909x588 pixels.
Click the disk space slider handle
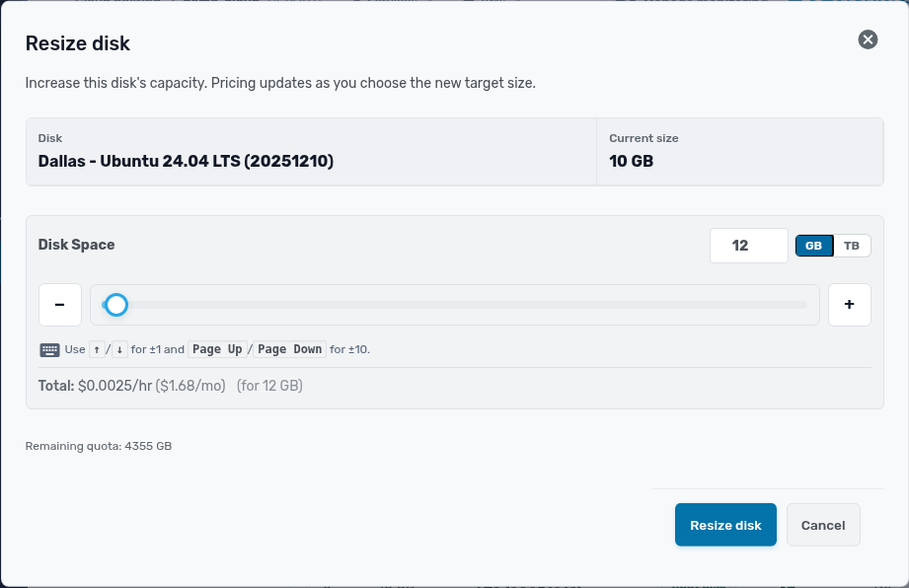tap(116, 305)
